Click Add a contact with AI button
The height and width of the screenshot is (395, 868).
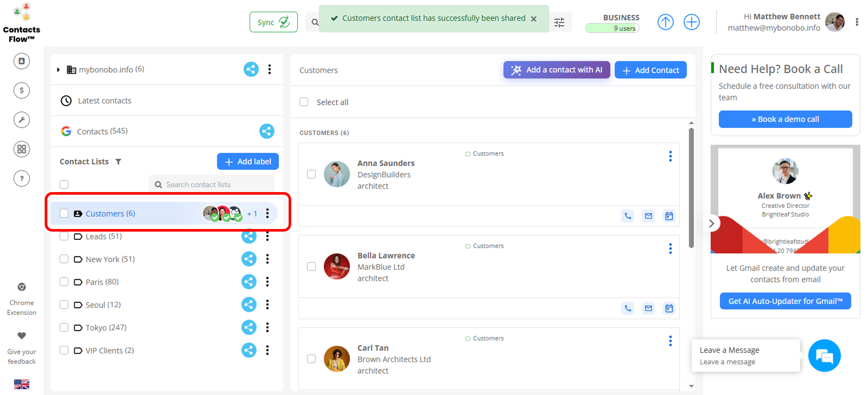[x=556, y=70]
